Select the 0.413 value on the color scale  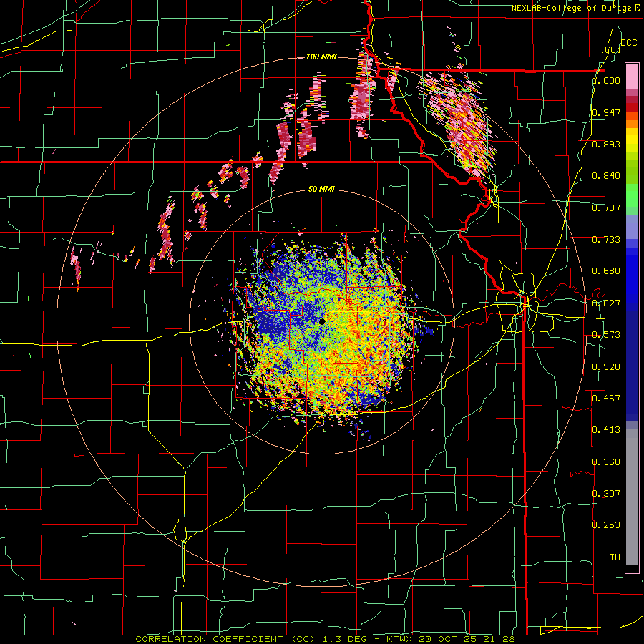(x=606, y=430)
